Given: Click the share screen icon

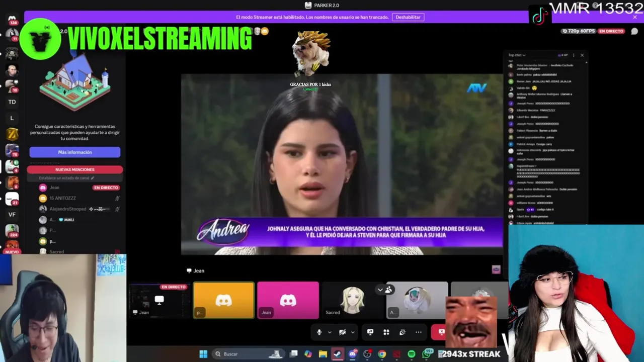Looking at the screenshot, I should tap(370, 332).
